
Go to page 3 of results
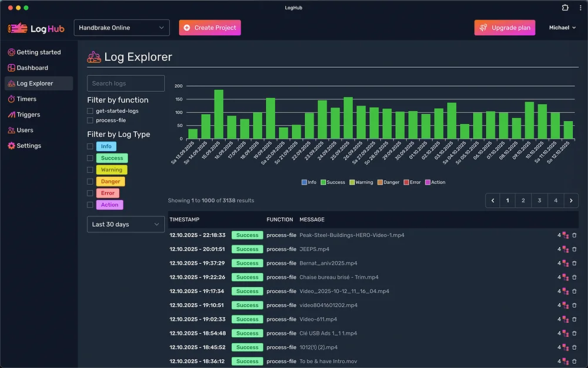(539, 201)
